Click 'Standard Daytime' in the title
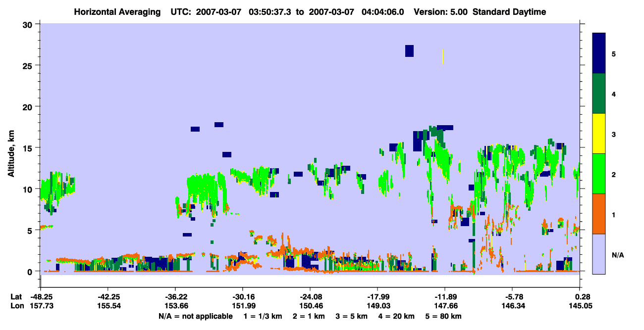Image resolution: width=644 pixels, height=330 pixels. 509,12
